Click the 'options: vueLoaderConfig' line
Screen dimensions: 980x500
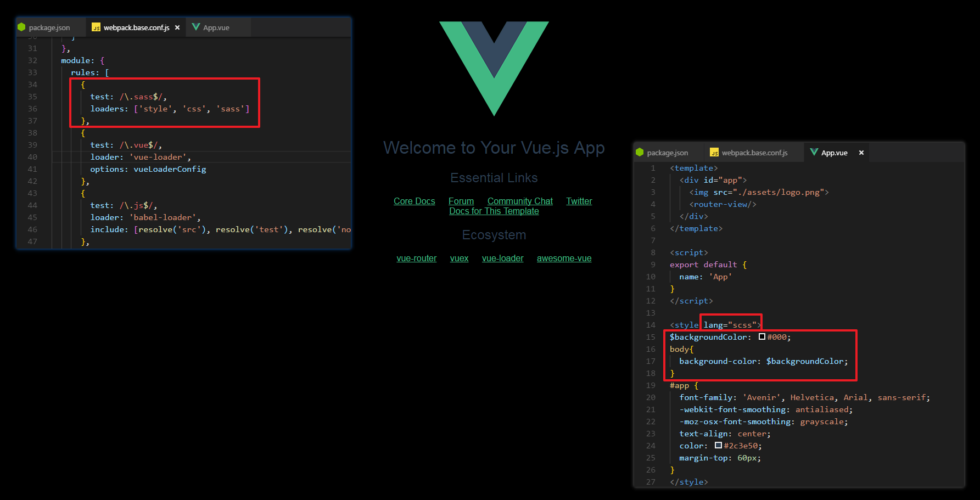148,169
